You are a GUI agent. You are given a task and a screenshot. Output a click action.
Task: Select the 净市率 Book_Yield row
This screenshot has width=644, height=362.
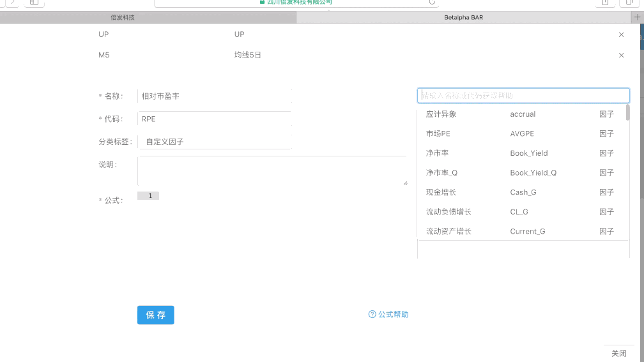click(521, 153)
